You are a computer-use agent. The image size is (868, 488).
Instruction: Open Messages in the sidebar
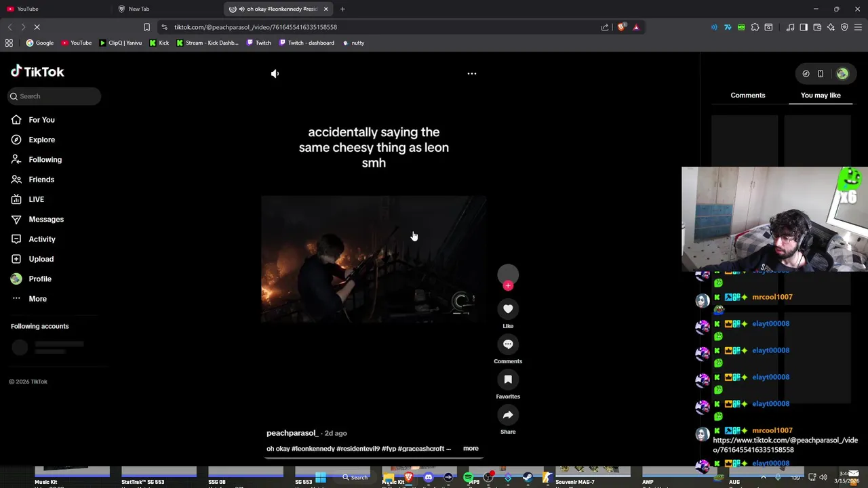click(37, 220)
